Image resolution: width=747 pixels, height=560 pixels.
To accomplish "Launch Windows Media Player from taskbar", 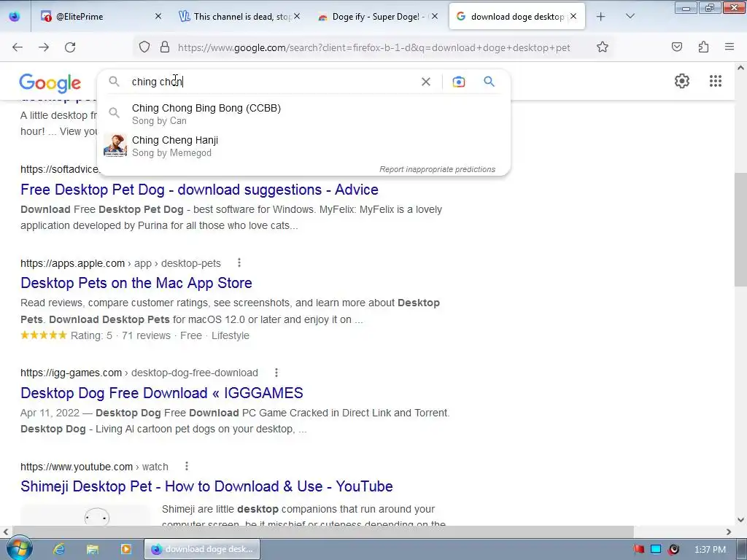I will pos(125,549).
